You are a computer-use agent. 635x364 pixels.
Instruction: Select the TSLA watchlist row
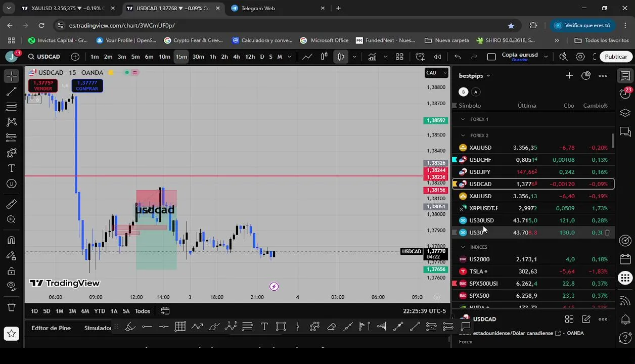[533, 271]
